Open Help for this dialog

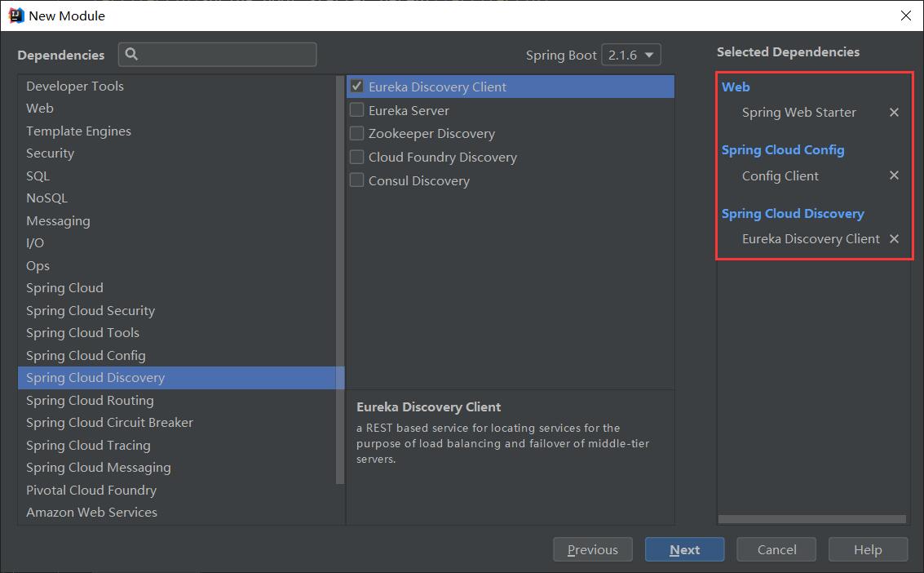click(868, 549)
